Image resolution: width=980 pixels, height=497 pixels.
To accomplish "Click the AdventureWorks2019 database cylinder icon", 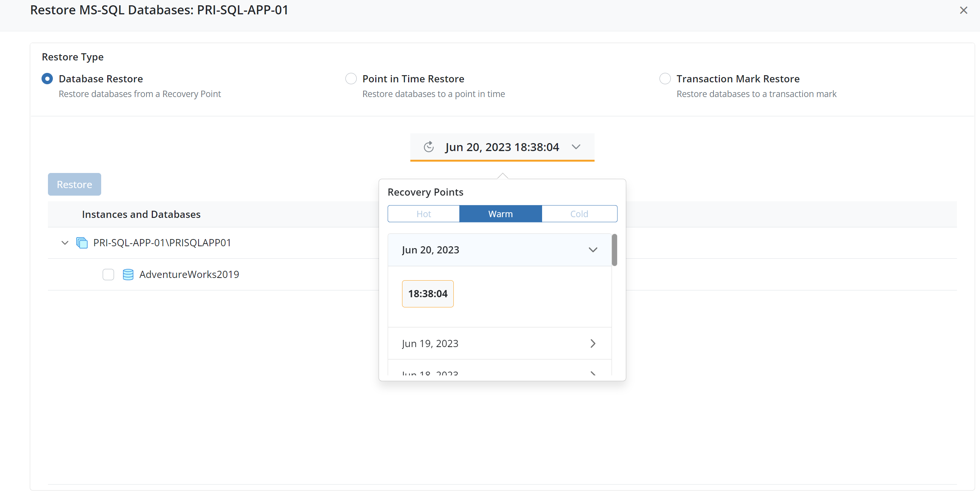I will (x=128, y=275).
